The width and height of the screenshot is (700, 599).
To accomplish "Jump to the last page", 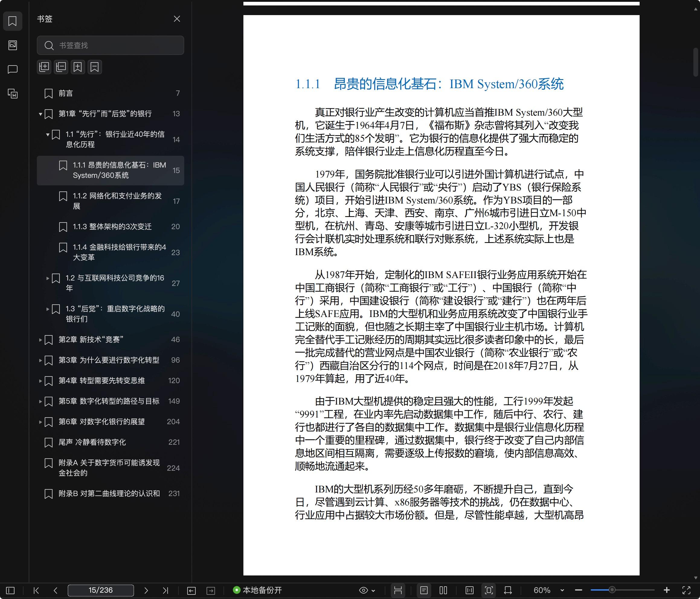I will coord(165,591).
